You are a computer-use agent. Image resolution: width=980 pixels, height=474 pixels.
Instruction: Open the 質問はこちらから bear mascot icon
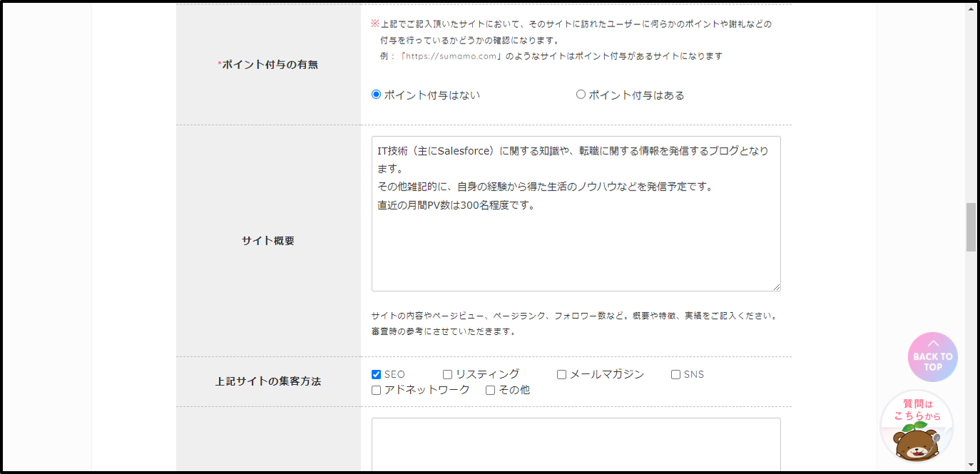[917, 428]
